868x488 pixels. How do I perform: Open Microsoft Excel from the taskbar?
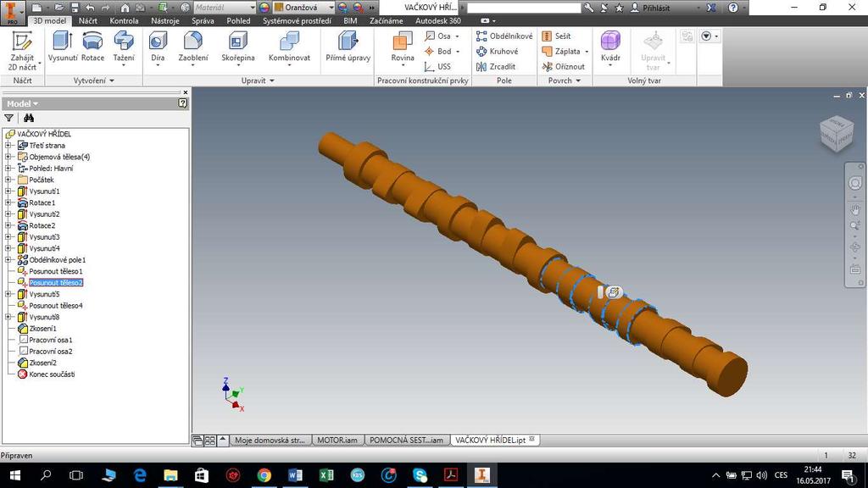tap(326, 474)
